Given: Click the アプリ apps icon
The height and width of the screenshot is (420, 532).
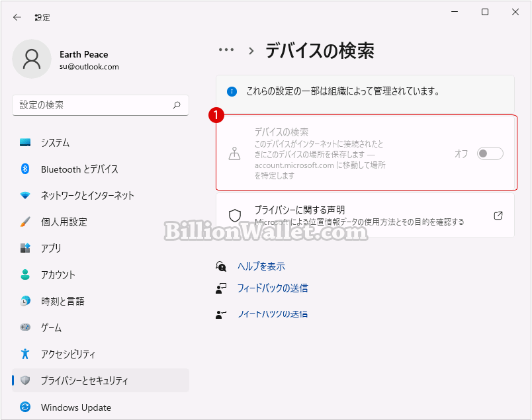Looking at the screenshot, I should pos(25,248).
